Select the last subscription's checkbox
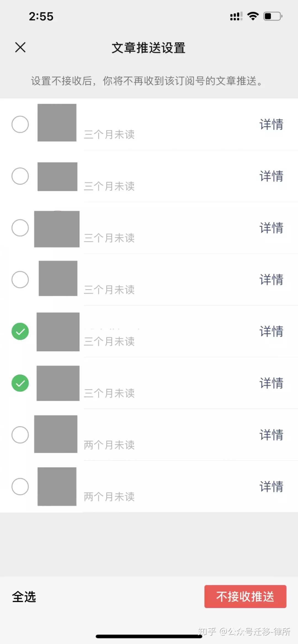 tap(20, 487)
